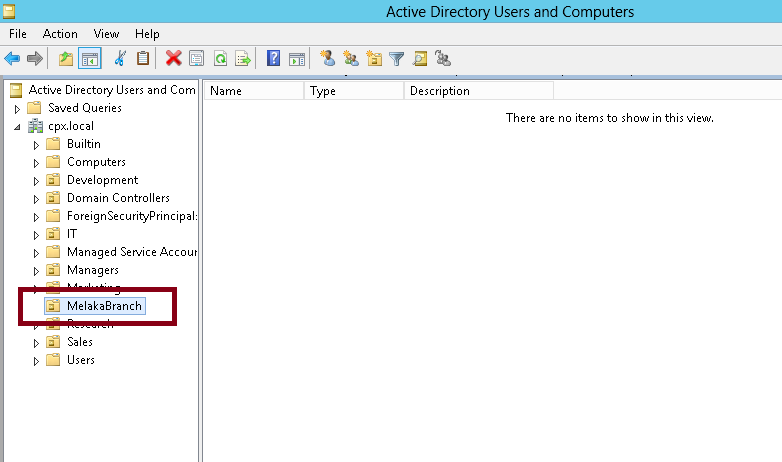Expand the IT organizational unit
The height and width of the screenshot is (462, 782).
point(36,235)
